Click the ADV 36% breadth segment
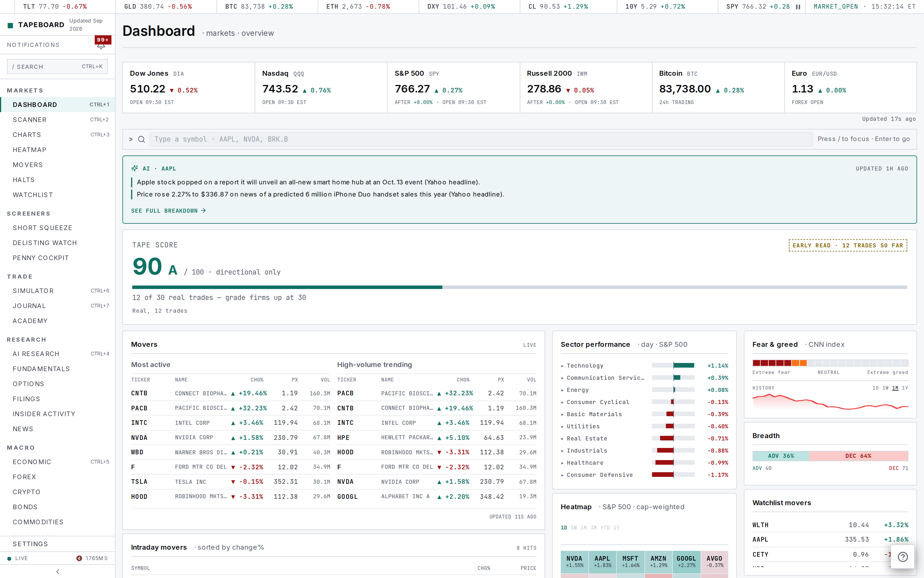The height and width of the screenshot is (578, 924). tap(780, 456)
